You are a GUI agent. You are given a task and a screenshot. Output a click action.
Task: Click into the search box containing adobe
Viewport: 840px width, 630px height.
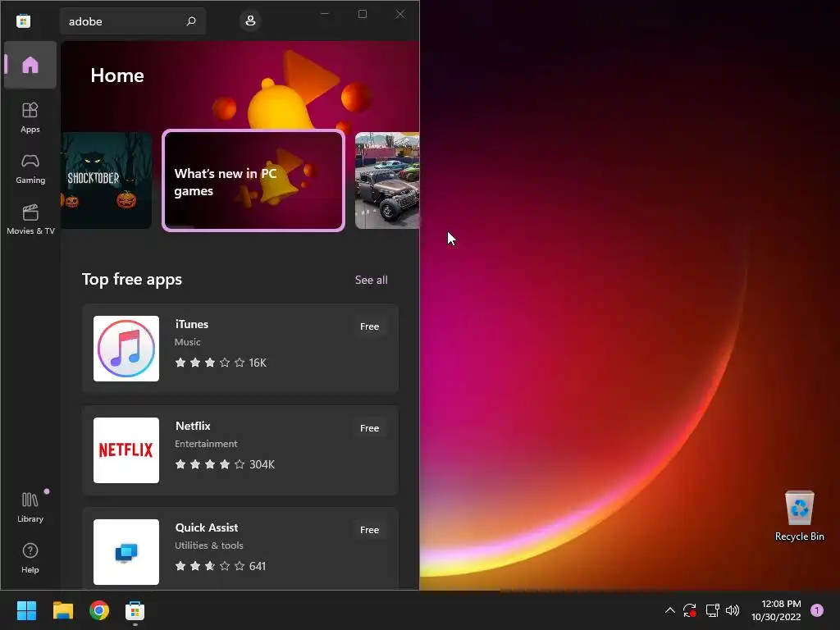(132, 21)
